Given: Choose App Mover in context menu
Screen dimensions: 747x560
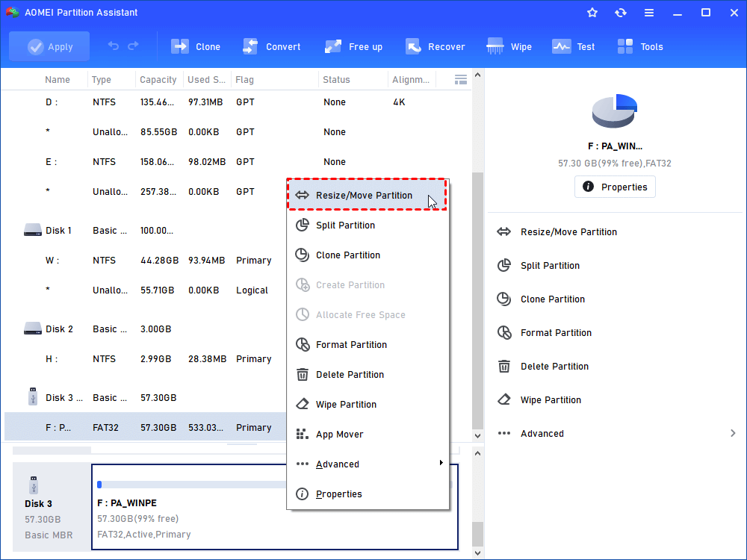Looking at the screenshot, I should (x=368, y=435).
